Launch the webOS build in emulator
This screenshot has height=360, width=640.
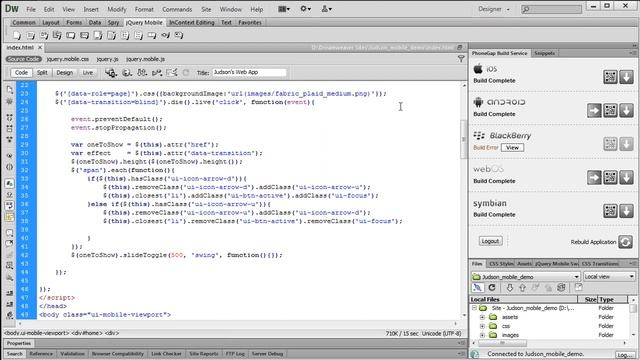[x=594, y=177]
